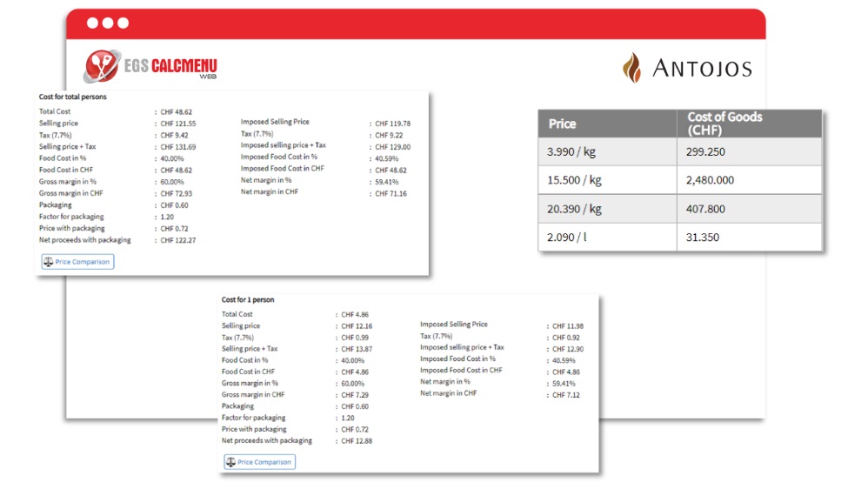Select the 2,480.000 cost cell
This screenshot has height=489, width=868.
[x=749, y=180]
